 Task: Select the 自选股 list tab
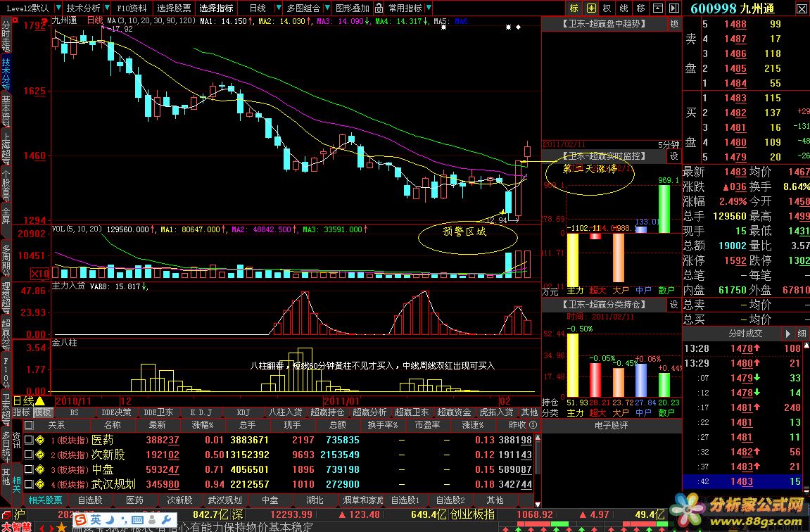tap(90, 500)
